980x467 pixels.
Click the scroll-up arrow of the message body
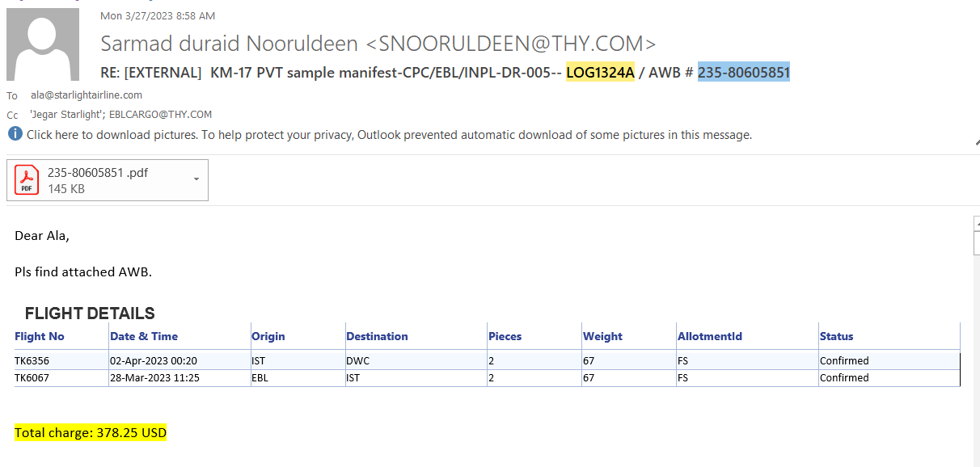(977, 222)
